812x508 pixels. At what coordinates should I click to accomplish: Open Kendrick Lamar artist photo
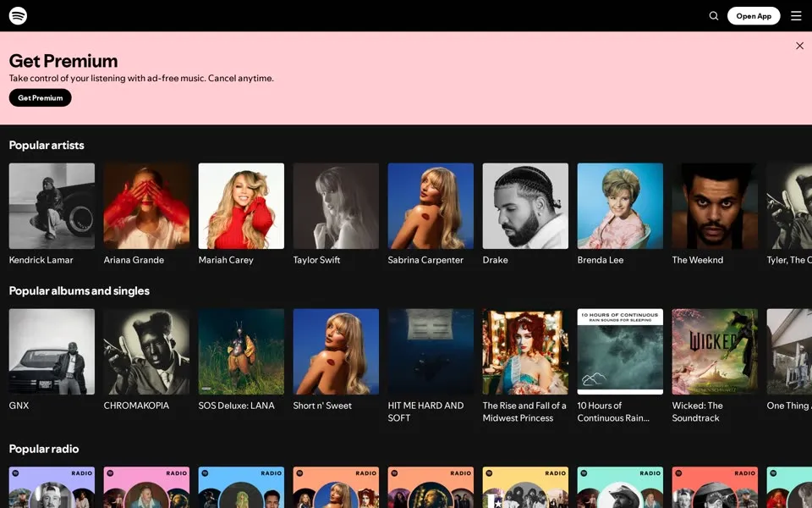[x=52, y=206]
